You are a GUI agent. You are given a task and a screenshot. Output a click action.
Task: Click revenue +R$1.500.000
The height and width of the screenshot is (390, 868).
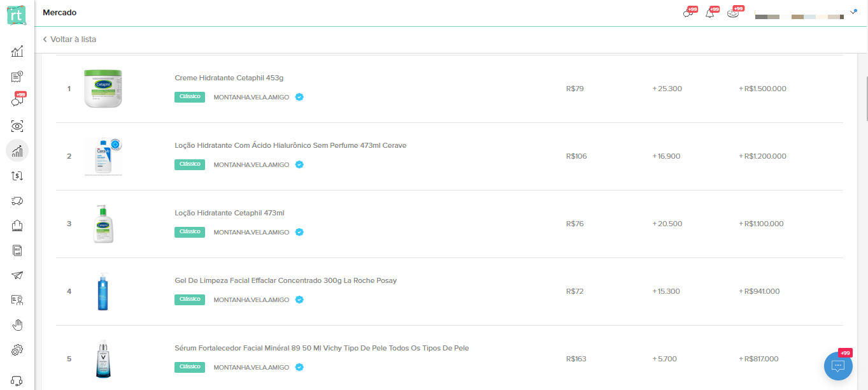coord(762,89)
